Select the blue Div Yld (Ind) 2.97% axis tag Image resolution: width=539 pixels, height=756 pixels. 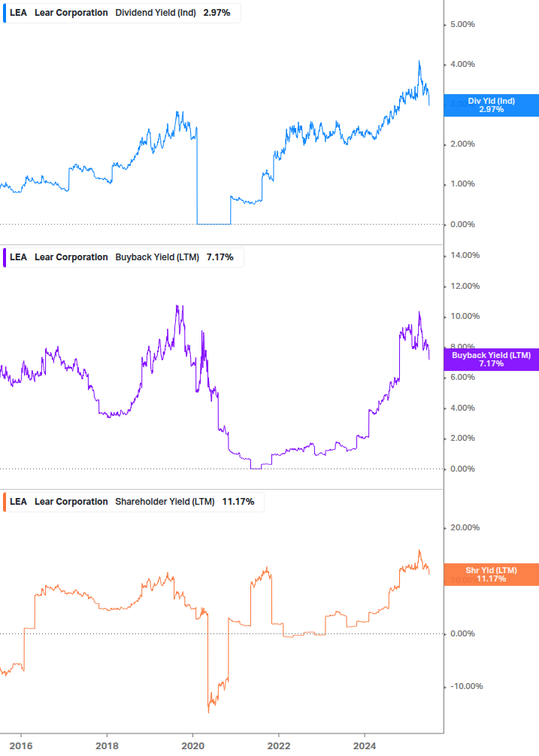pos(492,105)
